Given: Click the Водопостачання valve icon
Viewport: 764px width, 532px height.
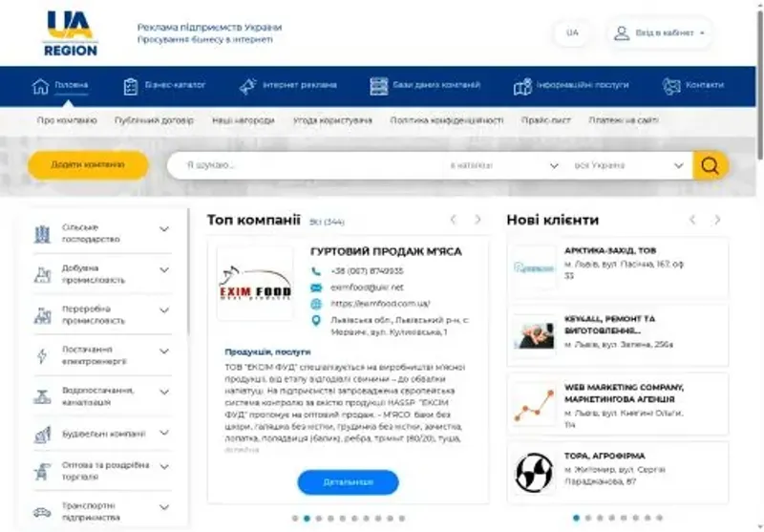Looking at the screenshot, I should [42, 396].
